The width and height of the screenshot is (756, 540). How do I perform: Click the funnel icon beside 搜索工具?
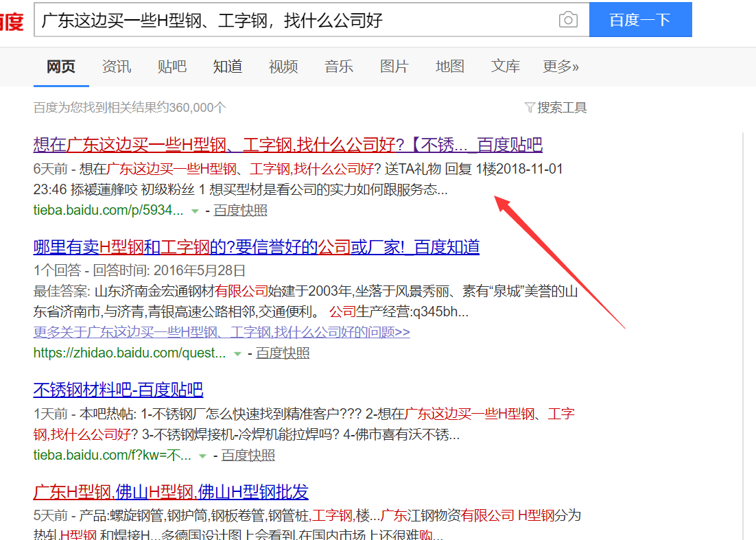tap(530, 108)
